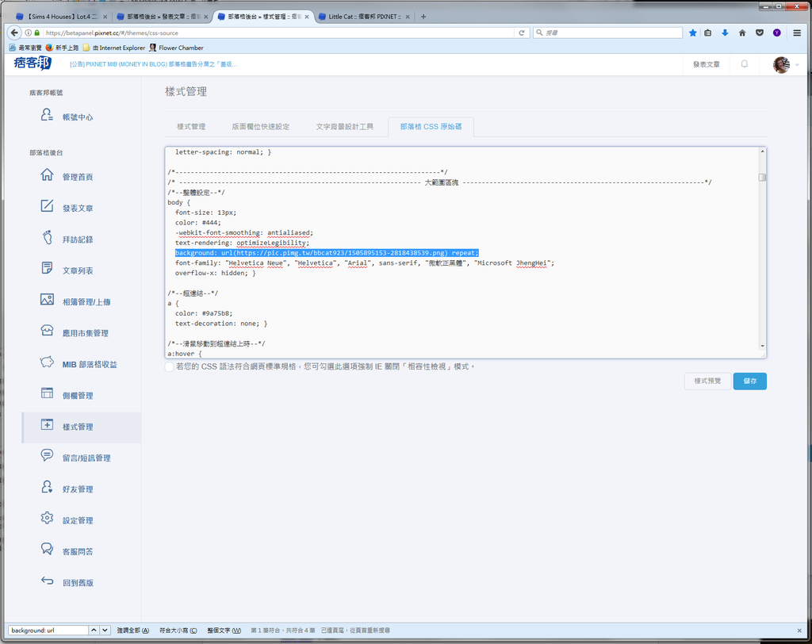Click the browser search box
This screenshot has height=644, width=812.
608,33
